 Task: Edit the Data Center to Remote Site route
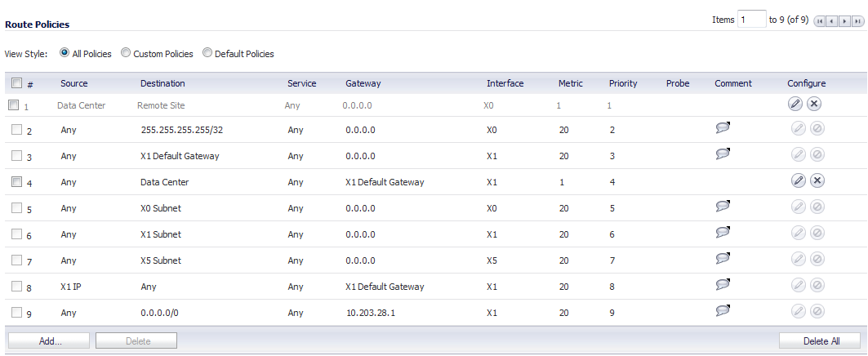(796, 104)
